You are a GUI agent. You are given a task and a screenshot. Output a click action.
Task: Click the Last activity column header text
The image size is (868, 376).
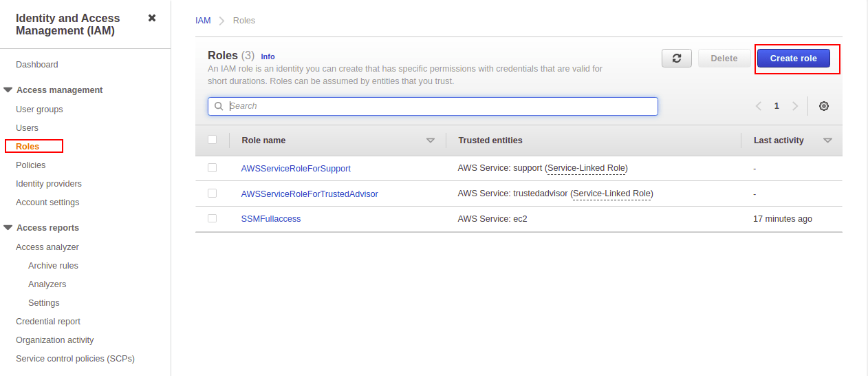[x=779, y=140]
